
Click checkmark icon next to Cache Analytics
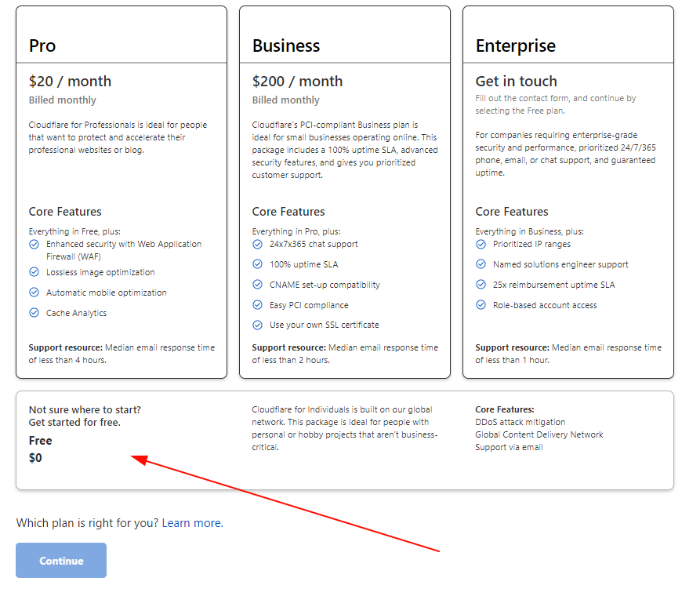(34, 313)
